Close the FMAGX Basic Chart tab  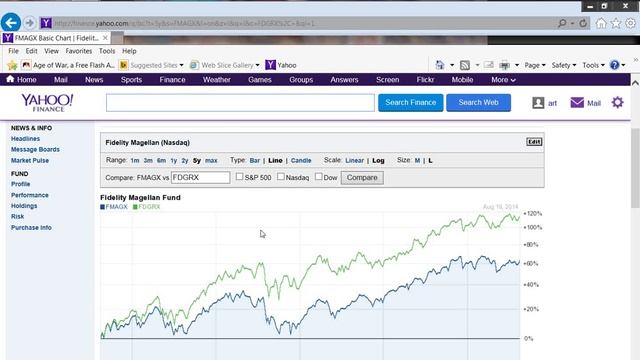[105, 38]
